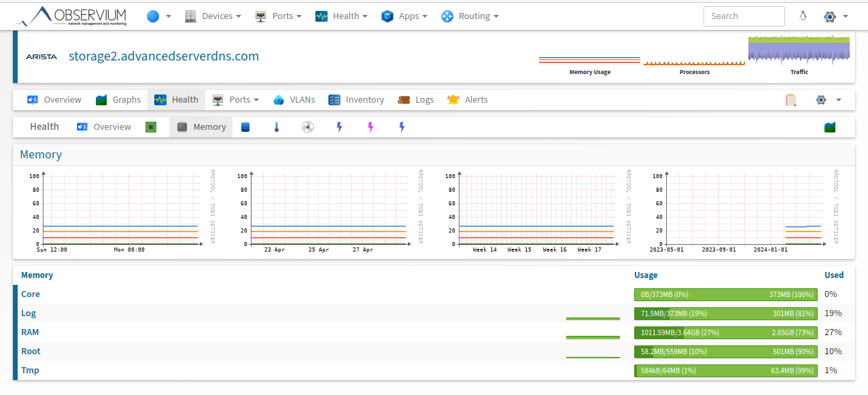
Task: Click the Observium logo
Action: pyautogui.click(x=73, y=16)
